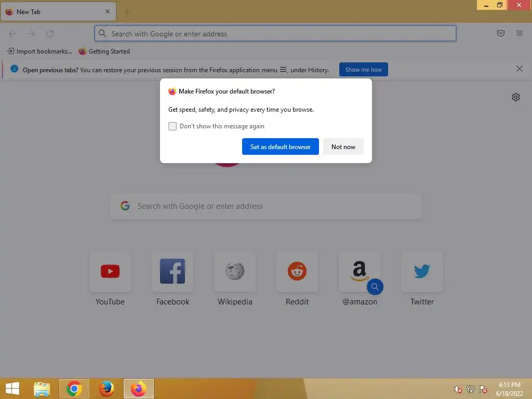The height and width of the screenshot is (399, 532).
Task: Minimize the Firefox window
Action: [x=486, y=5]
